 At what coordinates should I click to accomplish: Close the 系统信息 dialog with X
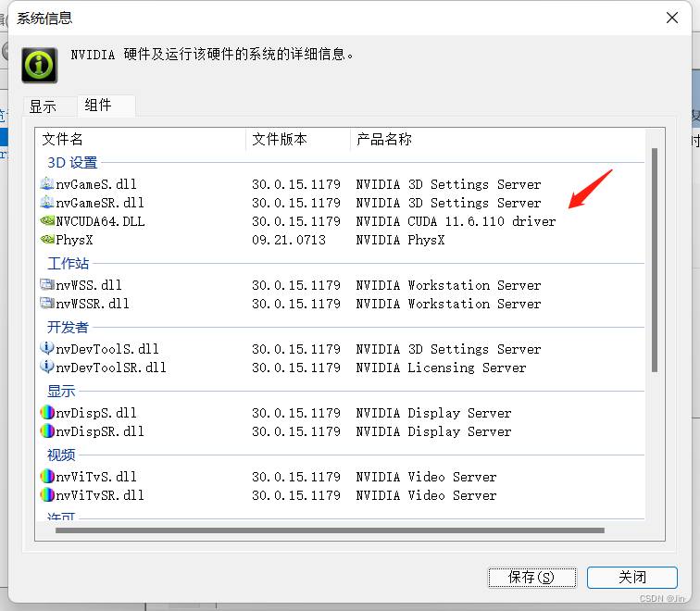pyautogui.click(x=672, y=18)
